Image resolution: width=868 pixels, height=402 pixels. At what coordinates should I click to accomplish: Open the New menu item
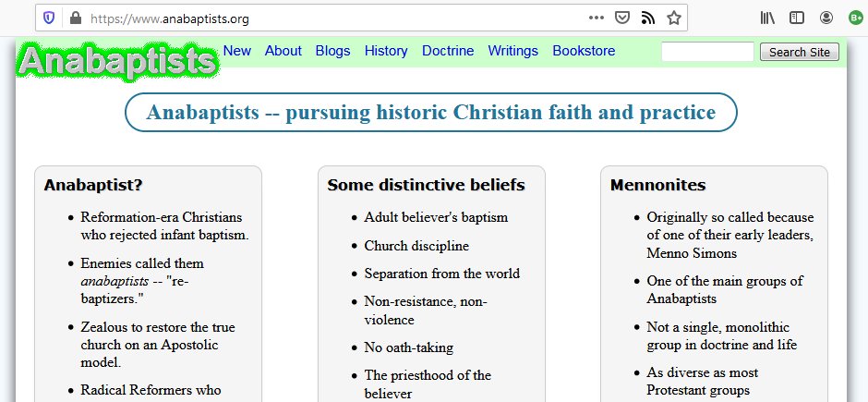tap(237, 51)
